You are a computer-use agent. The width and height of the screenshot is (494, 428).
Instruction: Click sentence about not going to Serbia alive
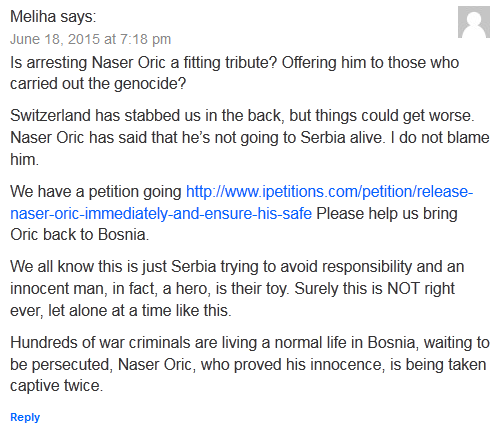coord(198,137)
